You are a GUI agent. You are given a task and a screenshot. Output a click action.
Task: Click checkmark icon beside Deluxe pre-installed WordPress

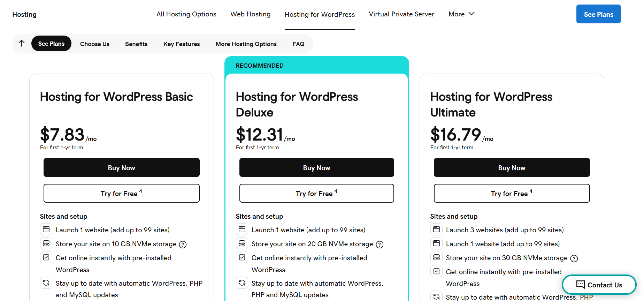point(242,257)
